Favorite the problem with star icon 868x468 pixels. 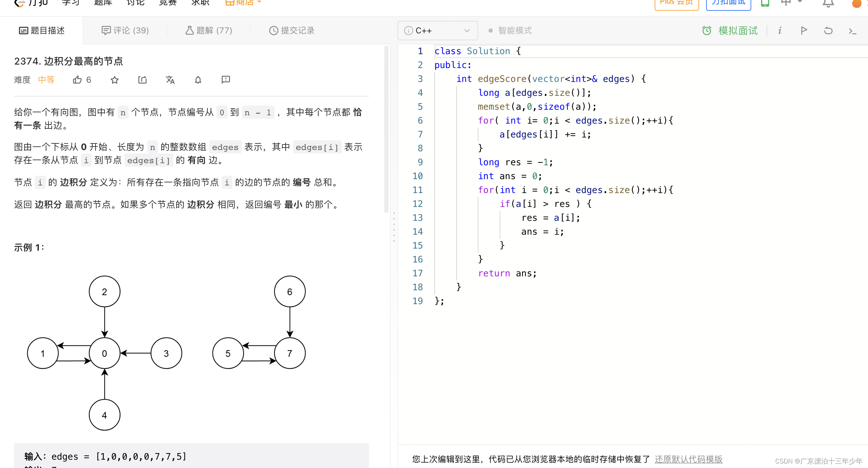point(115,80)
